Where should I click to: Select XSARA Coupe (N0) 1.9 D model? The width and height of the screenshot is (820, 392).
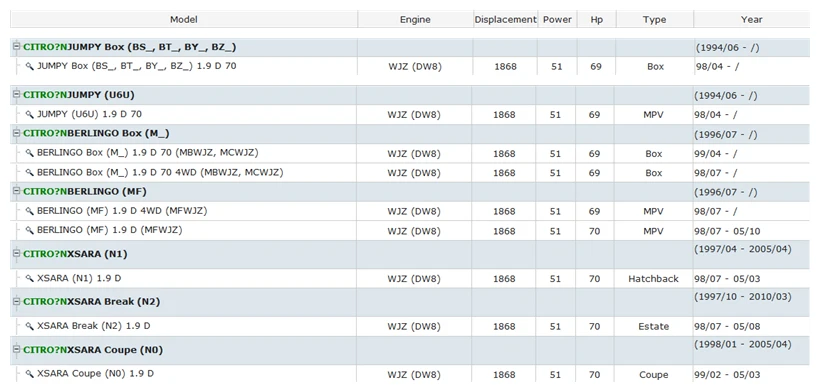(95, 374)
